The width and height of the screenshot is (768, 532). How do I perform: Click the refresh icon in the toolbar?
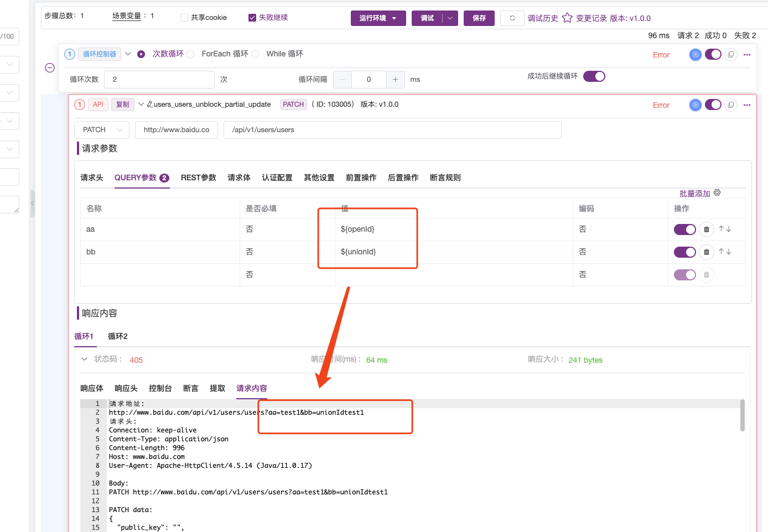[512, 18]
